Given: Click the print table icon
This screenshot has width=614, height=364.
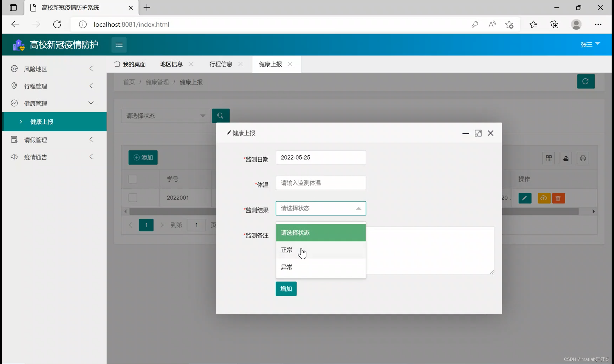Looking at the screenshot, I should click(x=583, y=158).
